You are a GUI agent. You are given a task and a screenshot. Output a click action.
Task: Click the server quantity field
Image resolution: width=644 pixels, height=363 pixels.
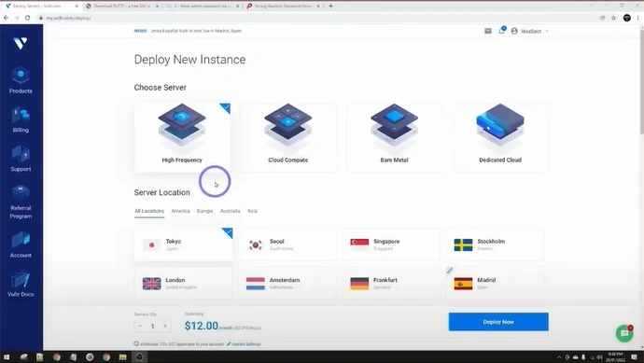tap(152, 326)
